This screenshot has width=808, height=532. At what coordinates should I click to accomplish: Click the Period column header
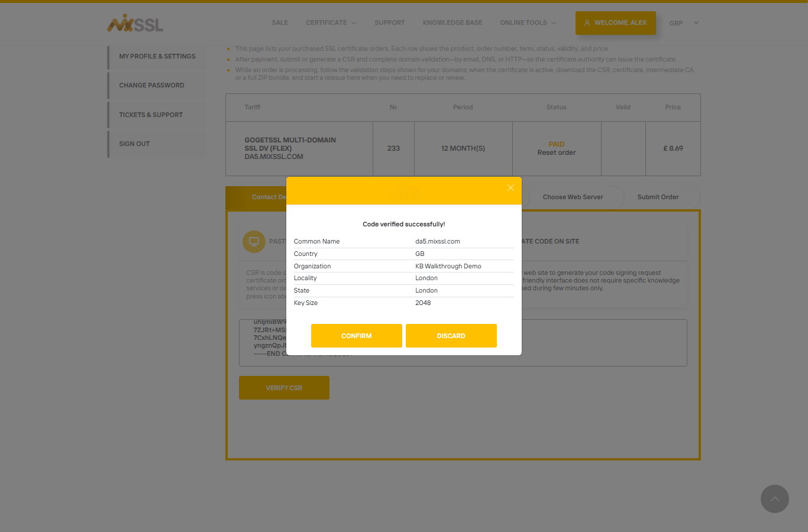pos(463,107)
